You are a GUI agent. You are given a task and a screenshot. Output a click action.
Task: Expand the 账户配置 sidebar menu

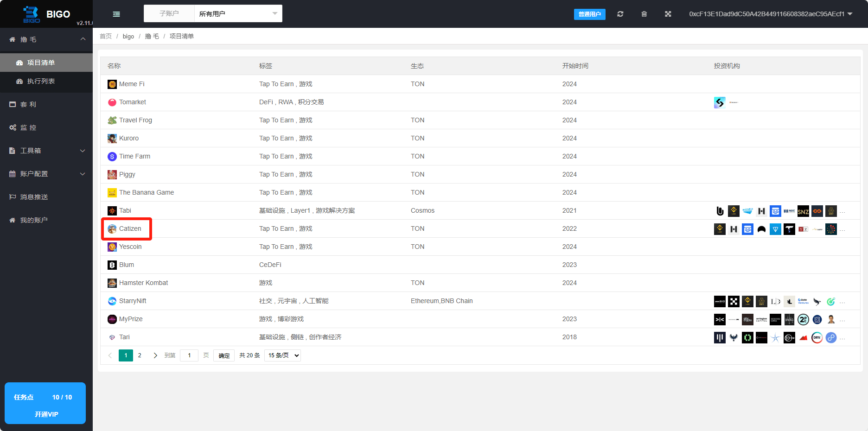(x=46, y=174)
